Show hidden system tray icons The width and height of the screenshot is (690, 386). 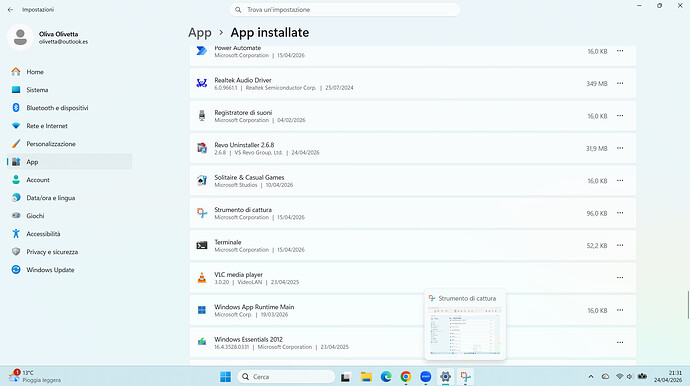(591, 377)
